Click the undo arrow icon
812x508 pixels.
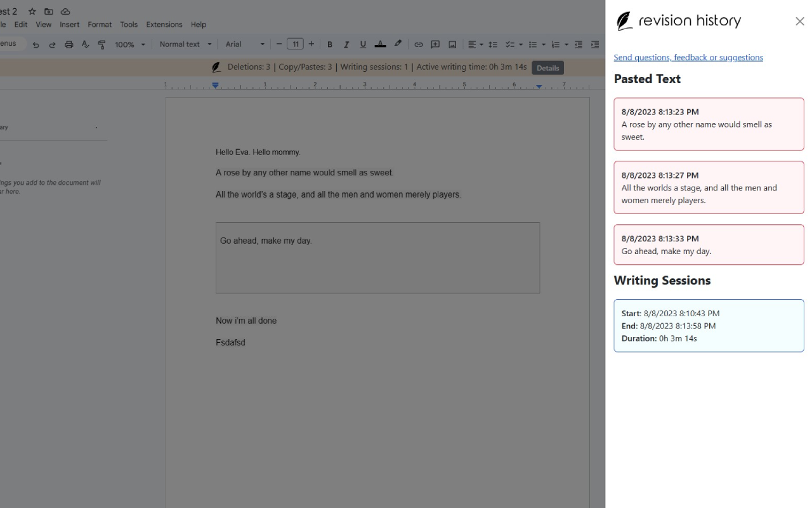pos(36,44)
